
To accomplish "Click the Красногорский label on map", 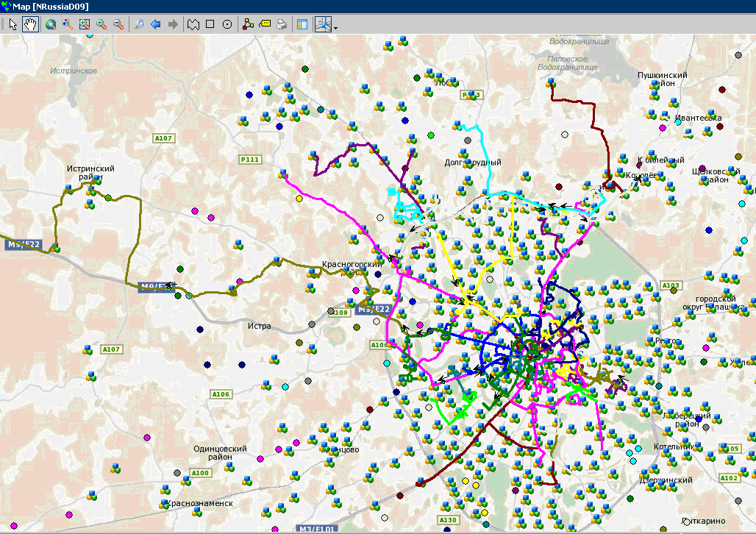I will point(352,264).
